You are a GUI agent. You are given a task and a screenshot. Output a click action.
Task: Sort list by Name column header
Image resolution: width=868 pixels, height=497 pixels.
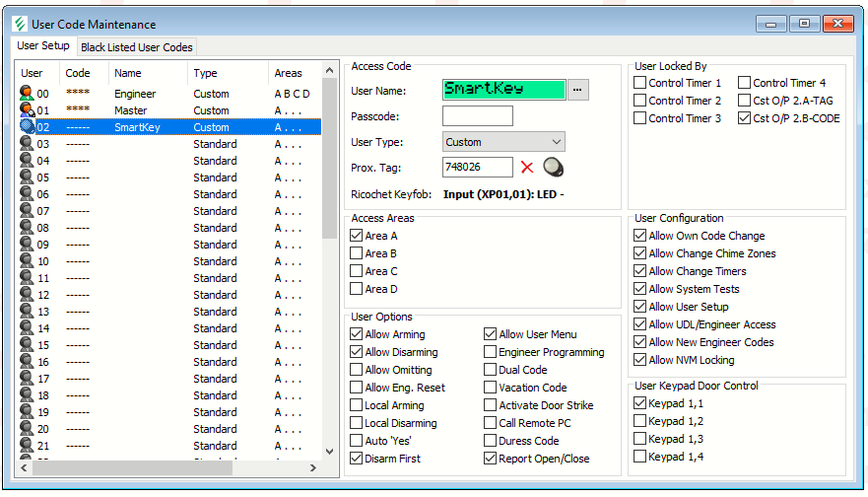(x=128, y=73)
